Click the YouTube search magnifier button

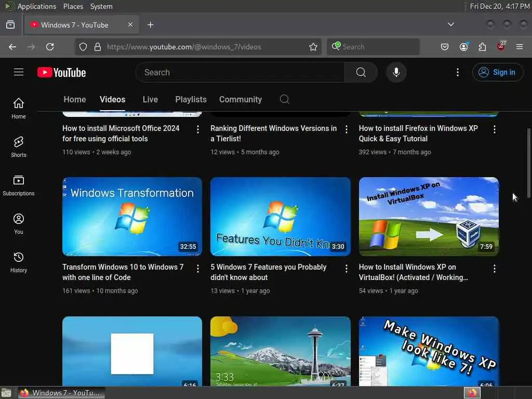(361, 72)
